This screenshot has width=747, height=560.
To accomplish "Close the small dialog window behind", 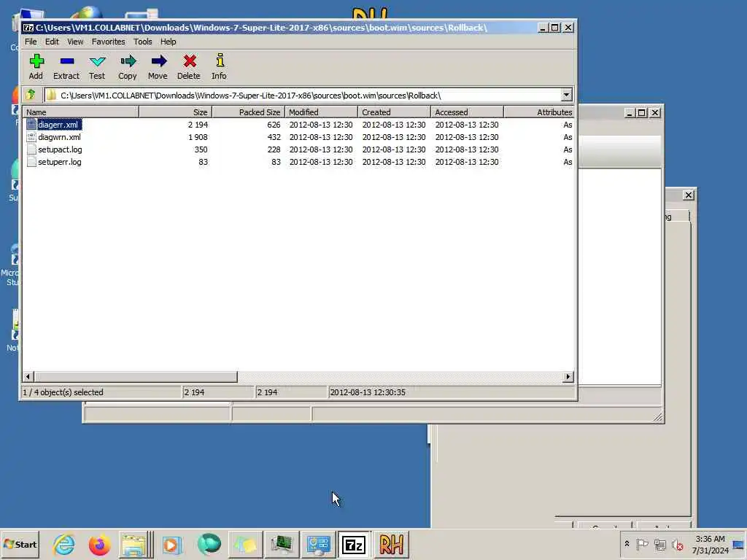I will 688,195.
